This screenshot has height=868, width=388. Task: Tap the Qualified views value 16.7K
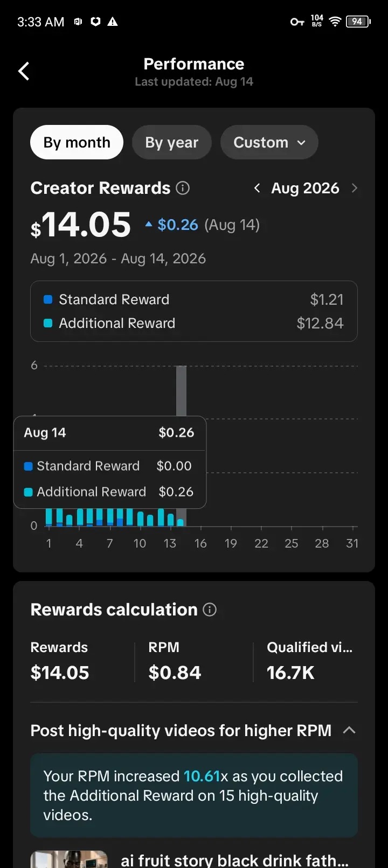290,673
